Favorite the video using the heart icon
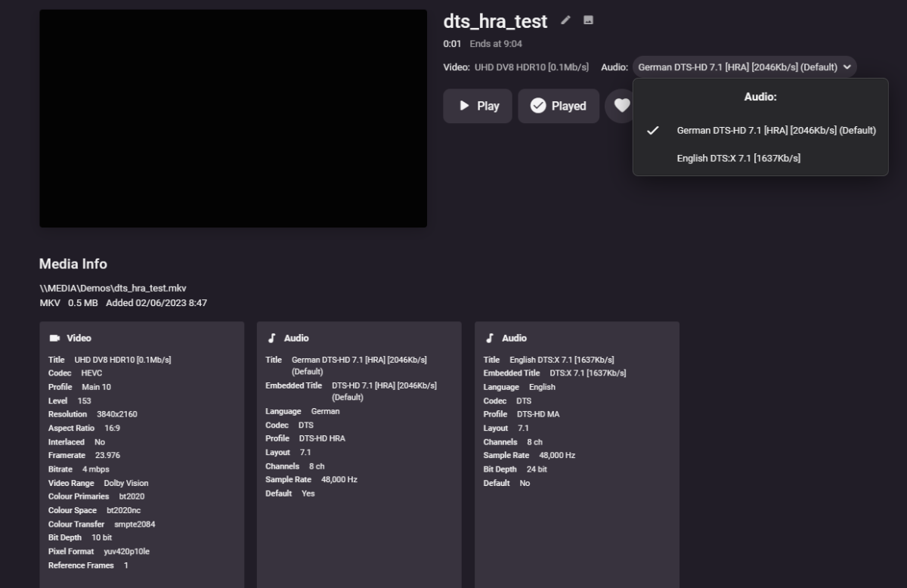Viewport: 907px width, 588px height. click(623, 106)
